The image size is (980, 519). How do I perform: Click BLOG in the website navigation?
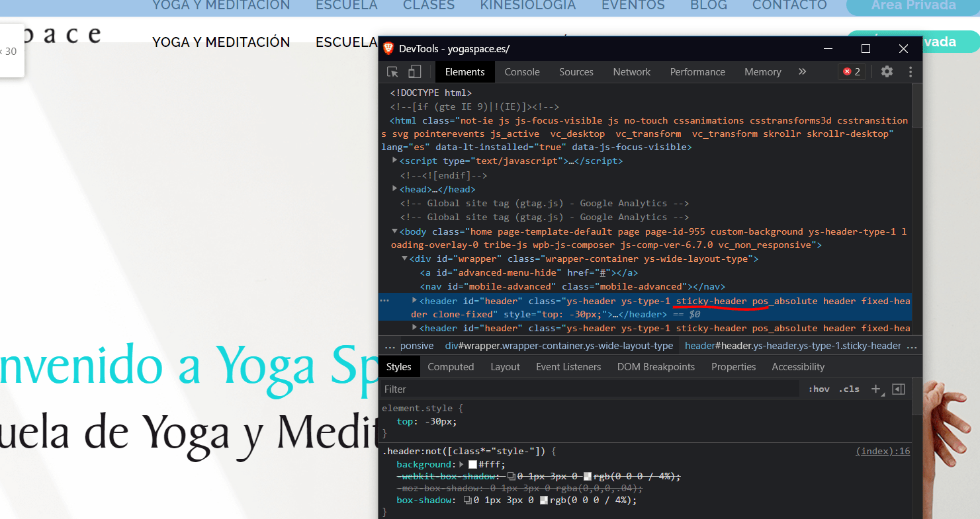(x=707, y=5)
